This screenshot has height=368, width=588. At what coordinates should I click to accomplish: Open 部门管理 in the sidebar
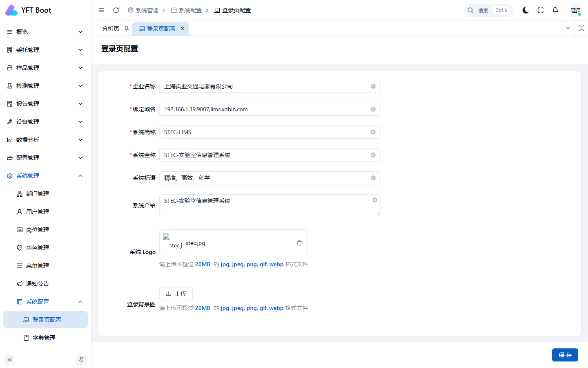point(45,194)
